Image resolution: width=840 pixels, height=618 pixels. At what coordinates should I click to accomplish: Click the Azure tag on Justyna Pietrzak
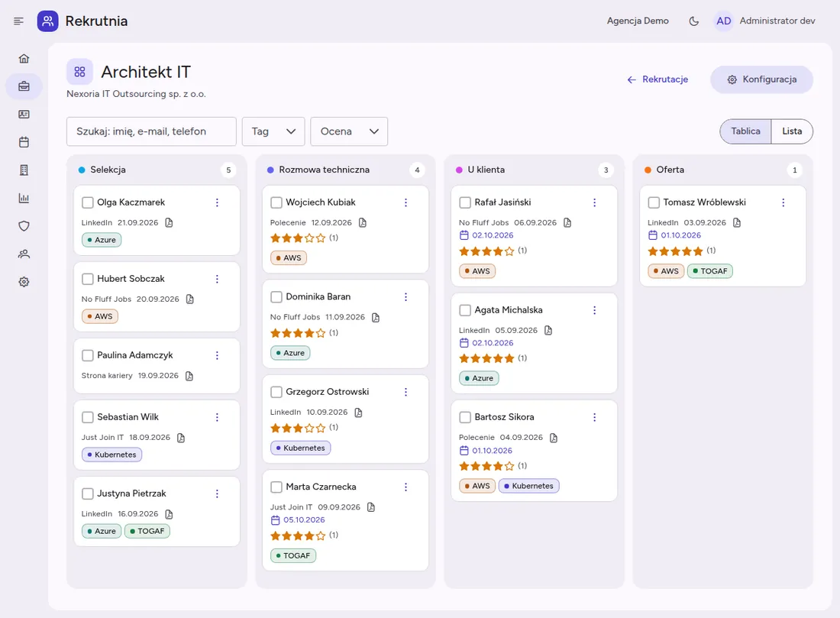click(x=102, y=531)
